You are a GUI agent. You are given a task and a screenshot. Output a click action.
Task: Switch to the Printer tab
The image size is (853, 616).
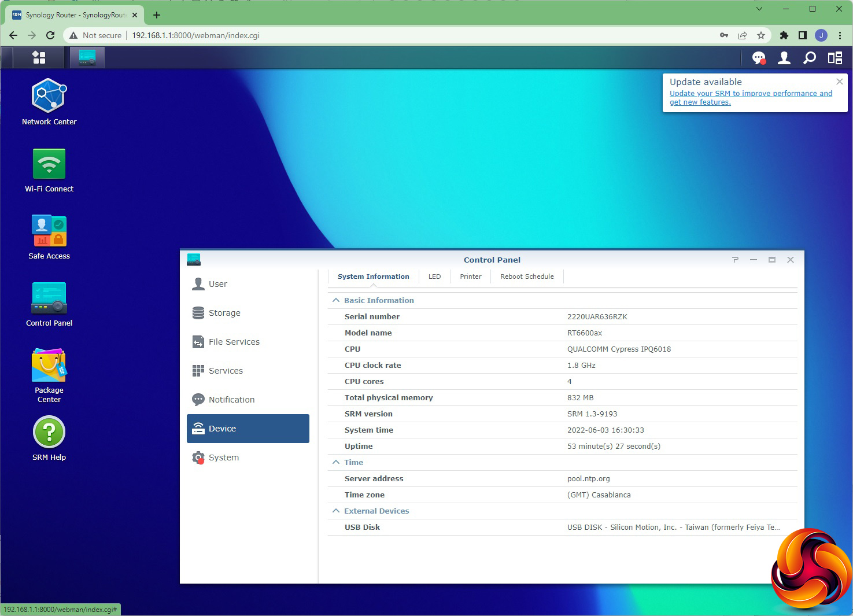[x=471, y=276]
